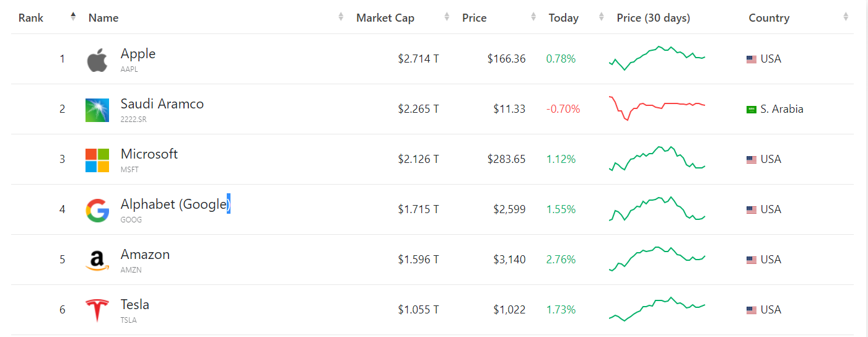Click the Microsoft four-color logo
The image size is (868, 337).
click(97, 160)
